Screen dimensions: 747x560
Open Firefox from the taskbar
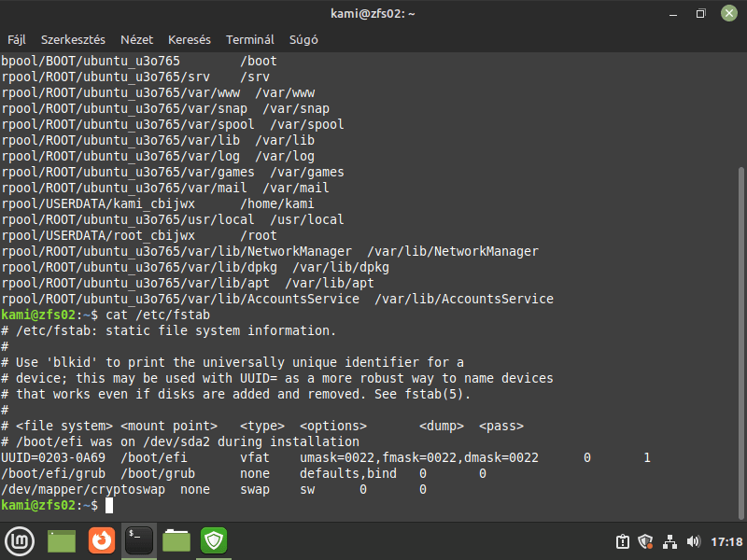(x=102, y=540)
